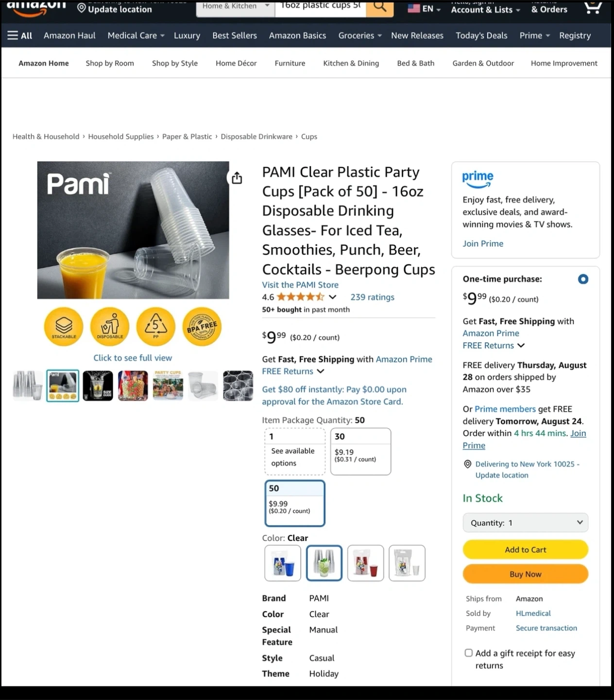Open Today's Deals in navigation bar
The image size is (614, 700).
(x=481, y=35)
